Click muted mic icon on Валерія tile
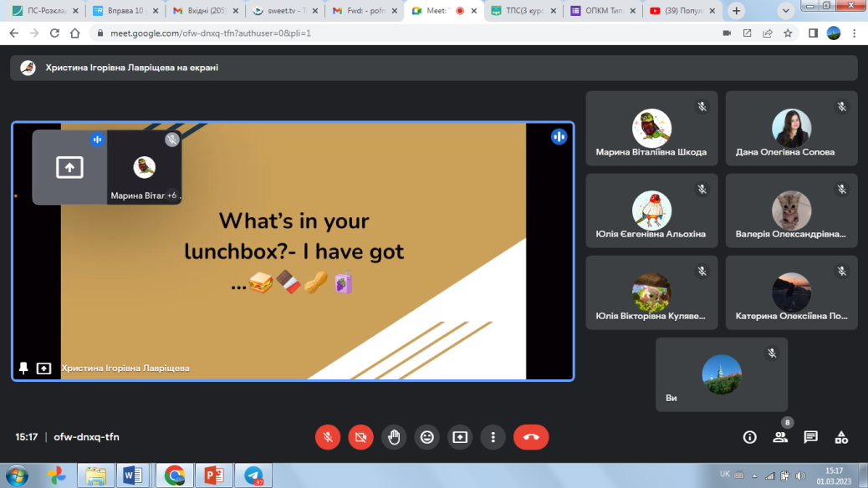Viewport: 868px width, 488px height. [x=842, y=189]
